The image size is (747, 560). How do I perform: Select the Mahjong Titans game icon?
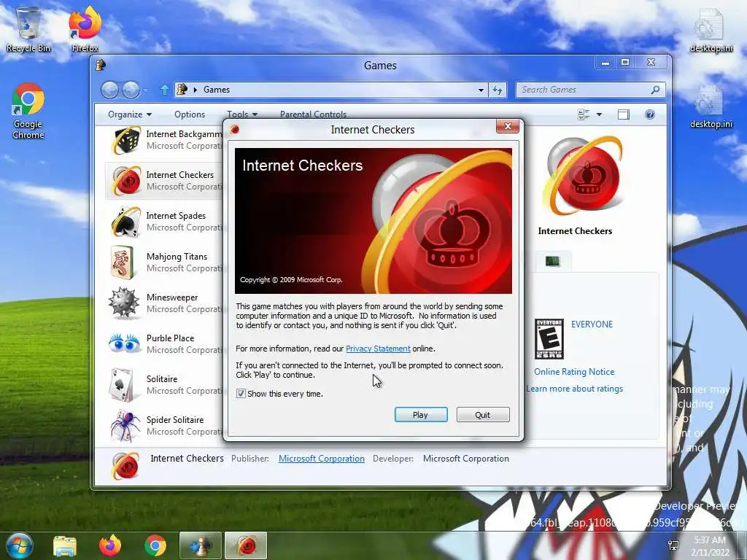[123, 262]
